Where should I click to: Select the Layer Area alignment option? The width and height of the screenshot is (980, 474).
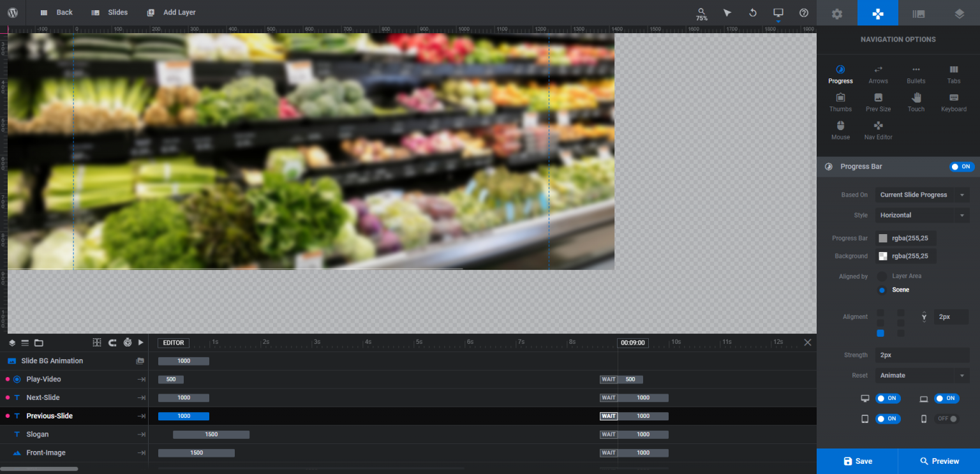(x=881, y=276)
